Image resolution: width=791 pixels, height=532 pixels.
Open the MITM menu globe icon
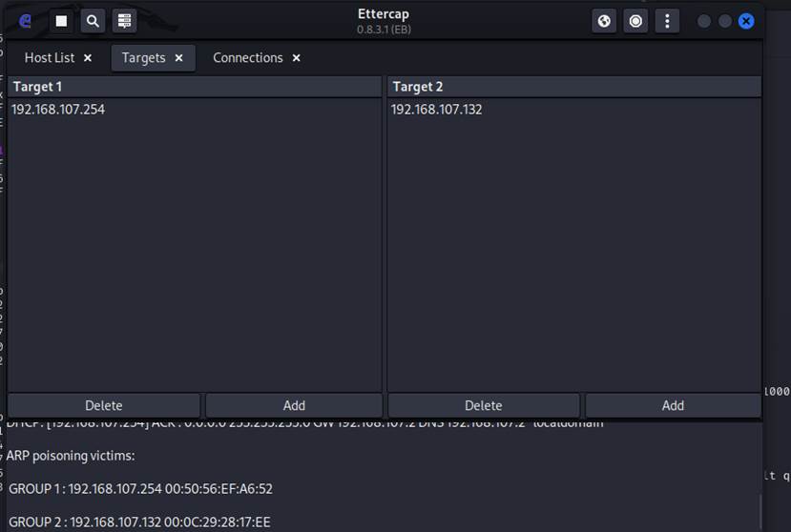point(604,21)
